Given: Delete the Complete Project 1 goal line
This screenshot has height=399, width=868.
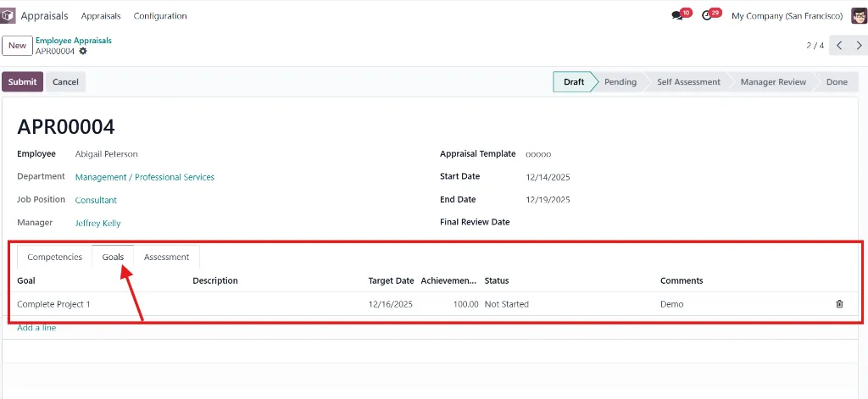Looking at the screenshot, I should [839, 304].
